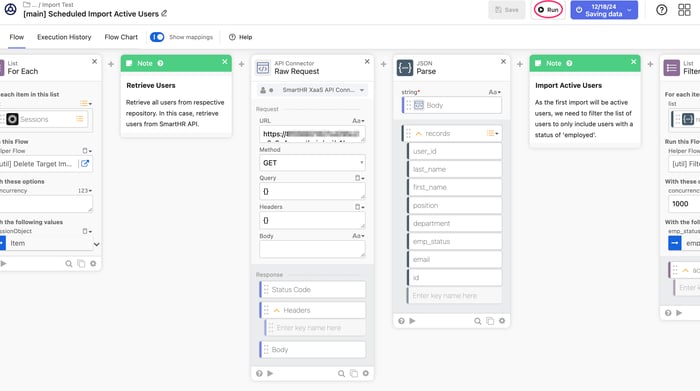The width and height of the screenshot is (700, 391).
Task: Click the API Connector card icon
Action: click(263, 68)
